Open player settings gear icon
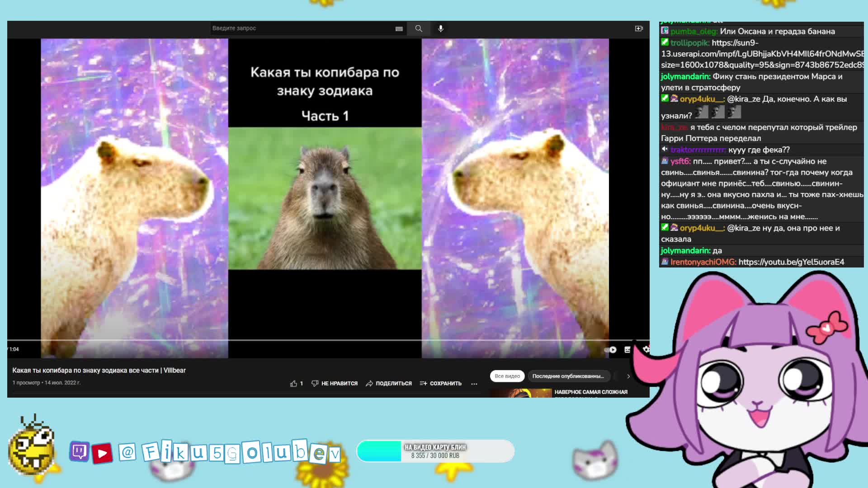The image size is (868, 488). (x=646, y=349)
